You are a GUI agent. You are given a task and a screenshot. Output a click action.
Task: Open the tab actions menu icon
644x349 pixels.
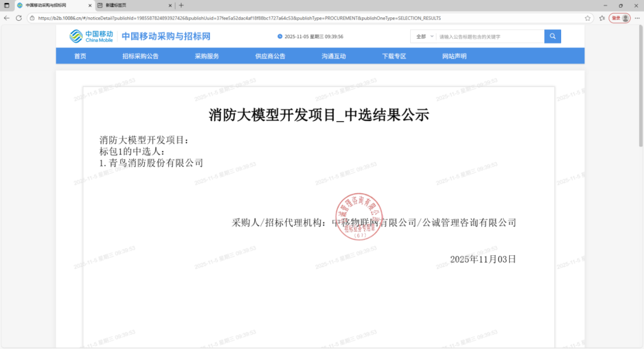pyautogui.click(x=7, y=5)
